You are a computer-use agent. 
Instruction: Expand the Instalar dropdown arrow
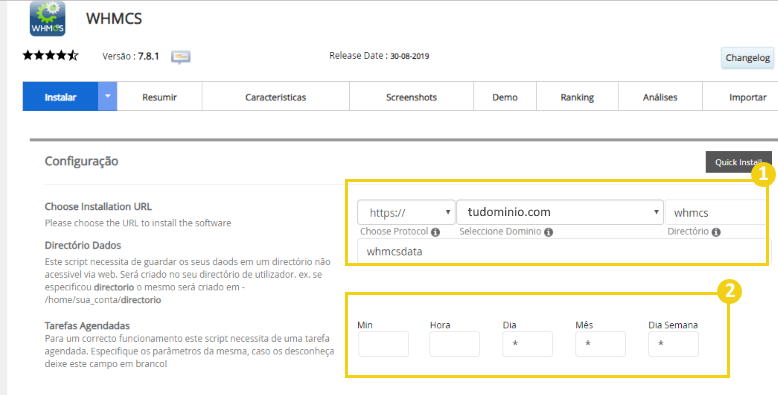(107, 97)
